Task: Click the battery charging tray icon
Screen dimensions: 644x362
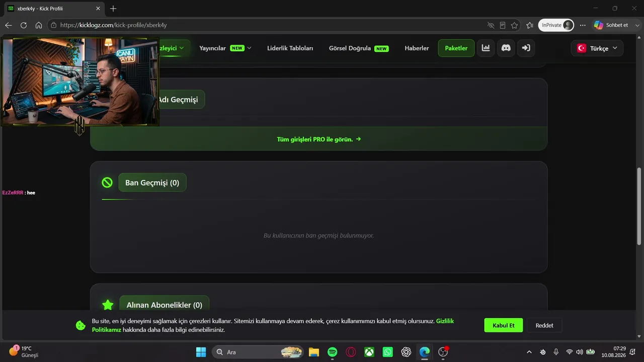Action: tap(590, 352)
